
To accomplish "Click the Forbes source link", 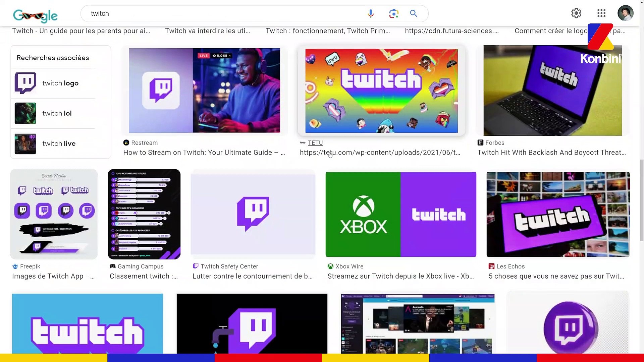I will pyautogui.click(x=495, y=143).
